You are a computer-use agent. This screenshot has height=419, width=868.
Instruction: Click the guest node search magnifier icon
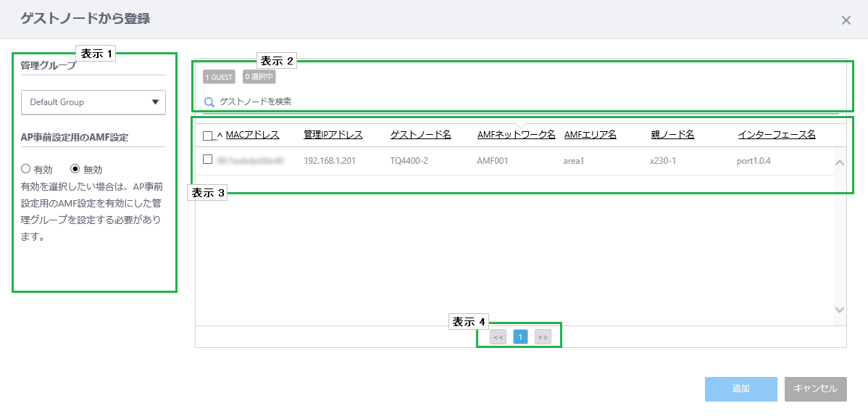209,101
